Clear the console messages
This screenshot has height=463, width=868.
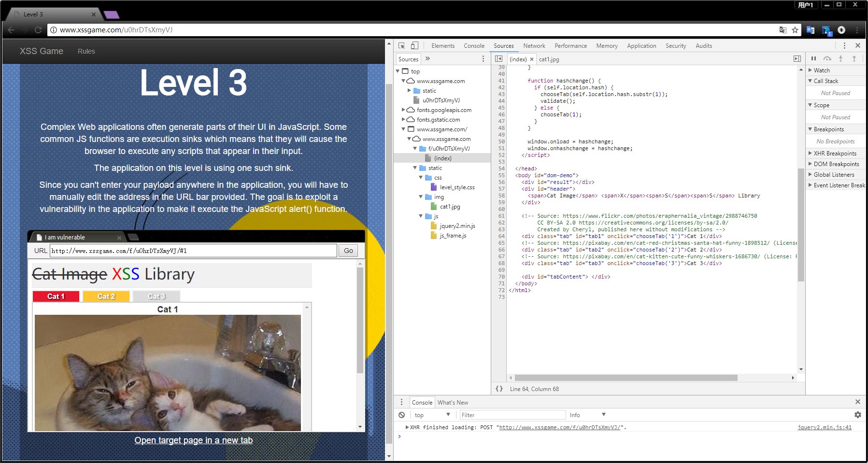pos(401,415)
